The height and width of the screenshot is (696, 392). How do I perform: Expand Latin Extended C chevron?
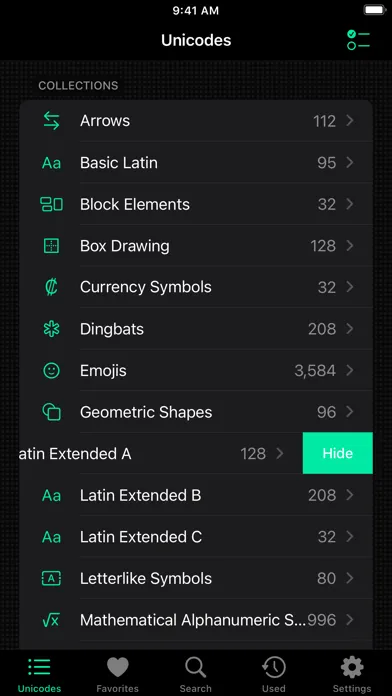click(350, 537)
